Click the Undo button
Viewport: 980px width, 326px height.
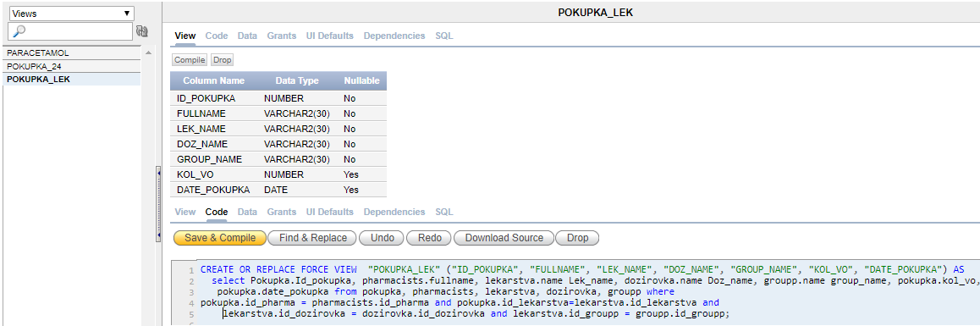pos(382,238)
